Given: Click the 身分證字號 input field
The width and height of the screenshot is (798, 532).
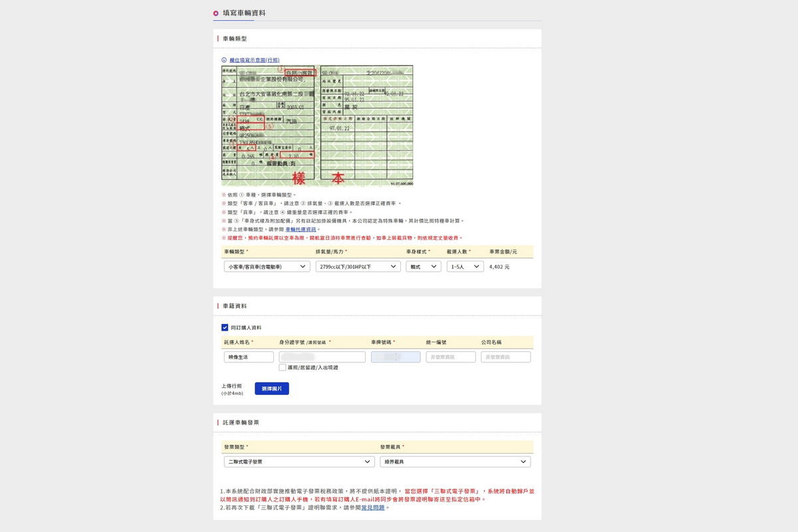Looking at the screenshot, I should pyautogui.click(x=323, y=357).
